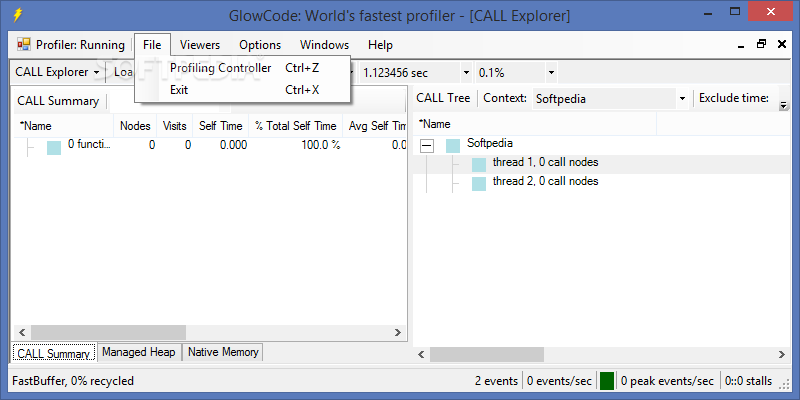Open the 1.123456 sec dropdown

(466, 73)
